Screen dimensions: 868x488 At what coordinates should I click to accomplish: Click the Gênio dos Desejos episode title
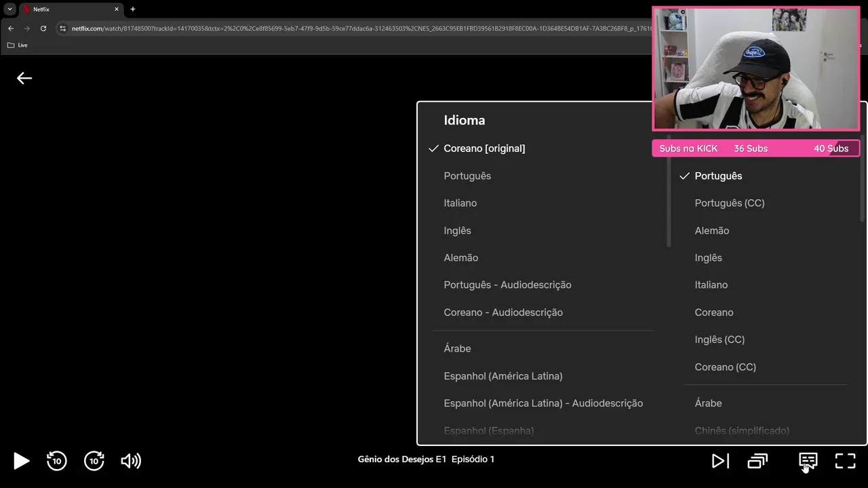tap(426, 460)
